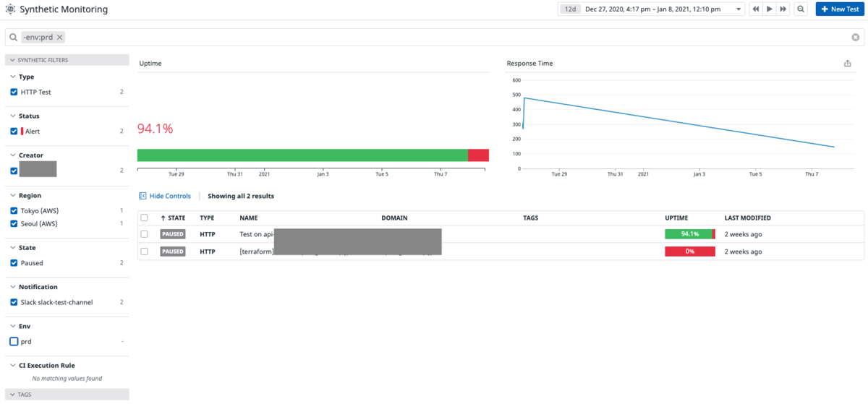The image size is (868, 404).
Task: Sort by the UPTIME column header
Action: (676, 218)
